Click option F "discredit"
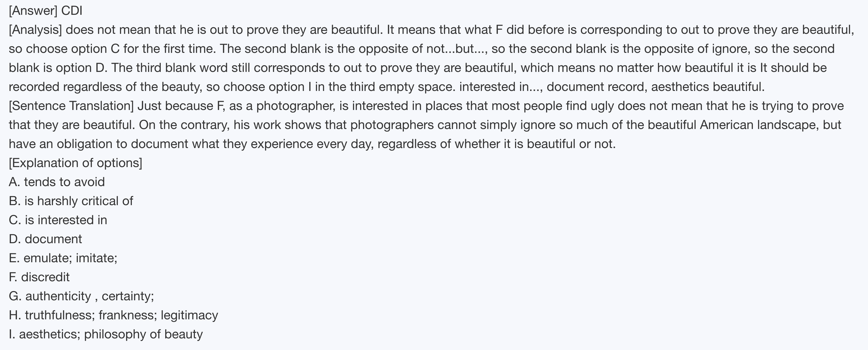 tap(39, 277)
